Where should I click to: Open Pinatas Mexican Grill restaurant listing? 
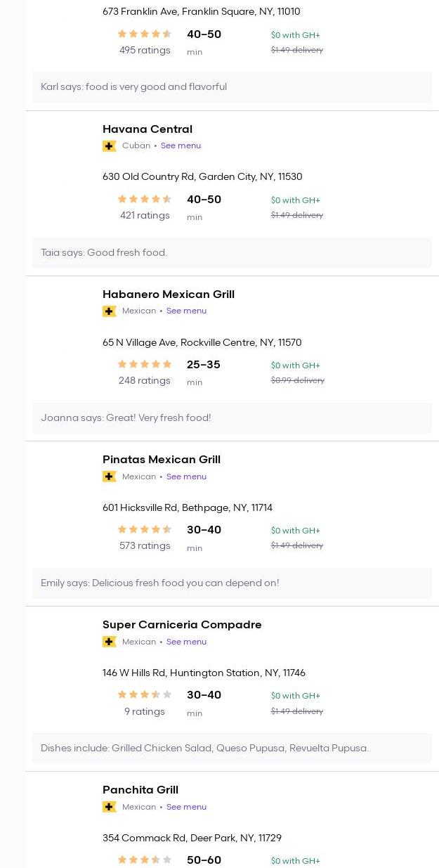tap(162, 460)
